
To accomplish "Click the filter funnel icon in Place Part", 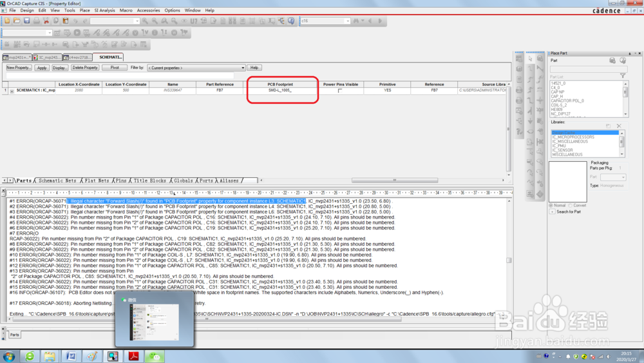I will coord(623,75).
